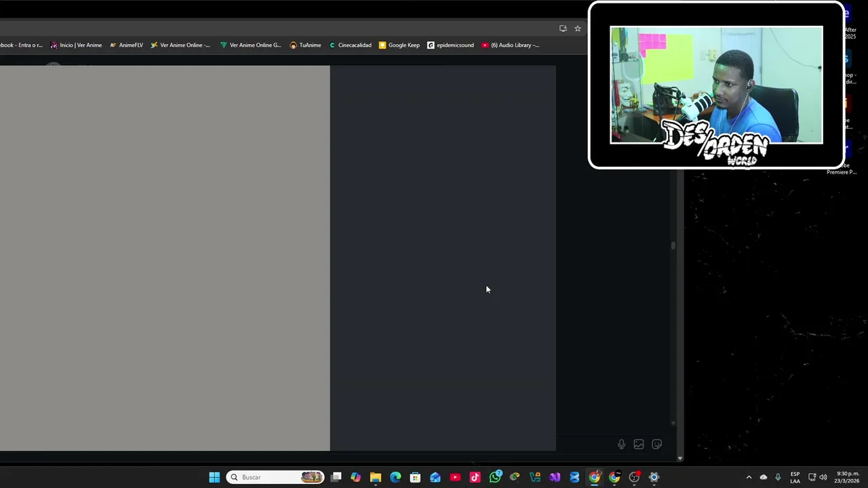Image resolution: width=868 pixels, height=488 pixels.
Task: Open File Explorer from the taskbar
Action: pos(376,477)
